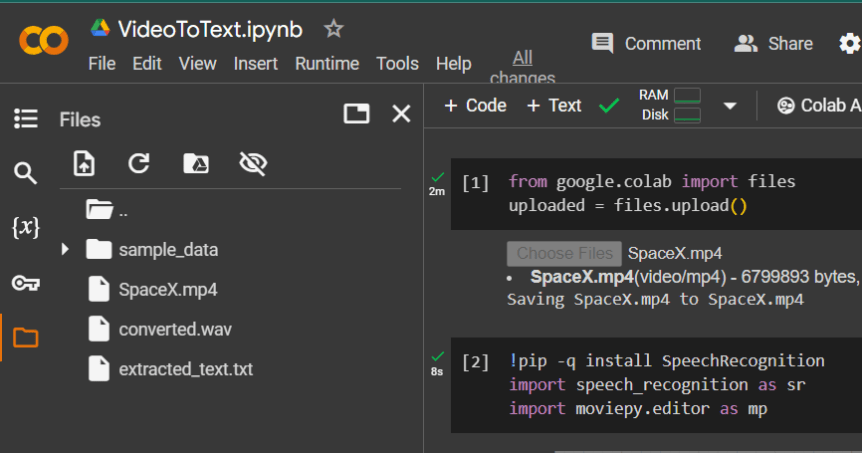Open the Find and replace search icon
Screen dimensions: 862x453
25,173
